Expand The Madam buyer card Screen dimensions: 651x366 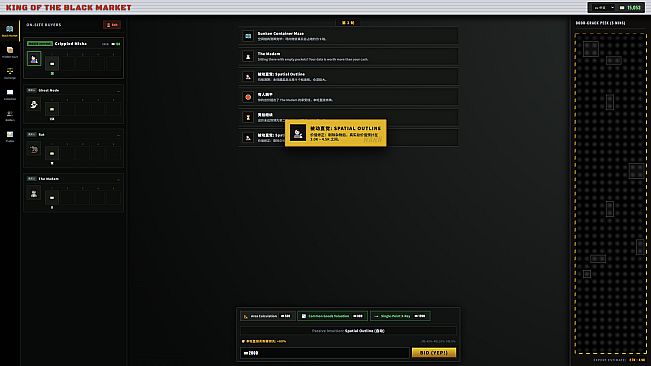tap(118, 179)
